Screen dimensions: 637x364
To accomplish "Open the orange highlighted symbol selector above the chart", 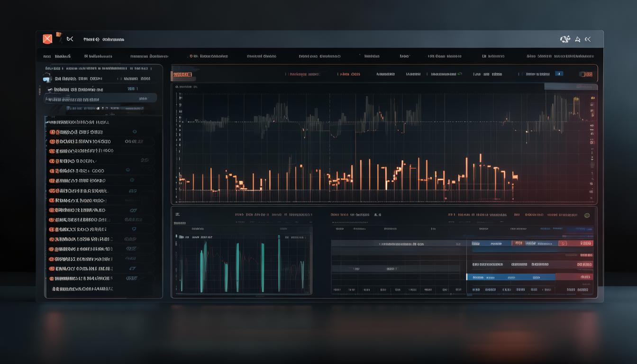I will pyautogui.click(x=182, y=74).
